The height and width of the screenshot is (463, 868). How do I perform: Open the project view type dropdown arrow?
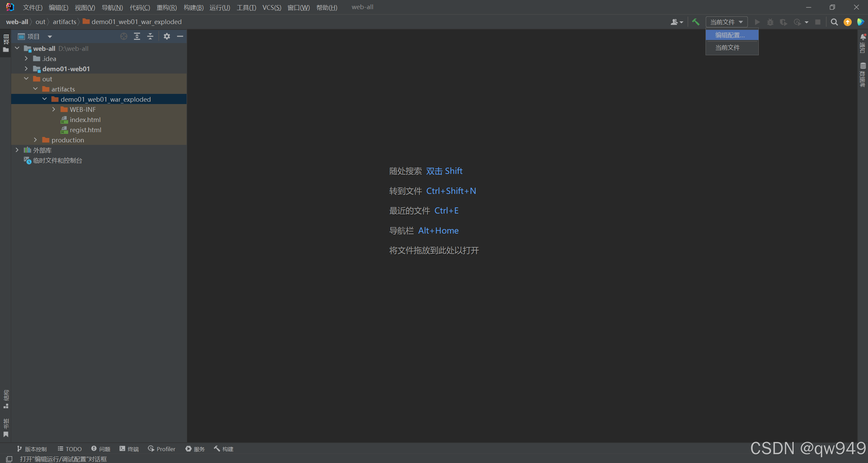pos(50,37)
